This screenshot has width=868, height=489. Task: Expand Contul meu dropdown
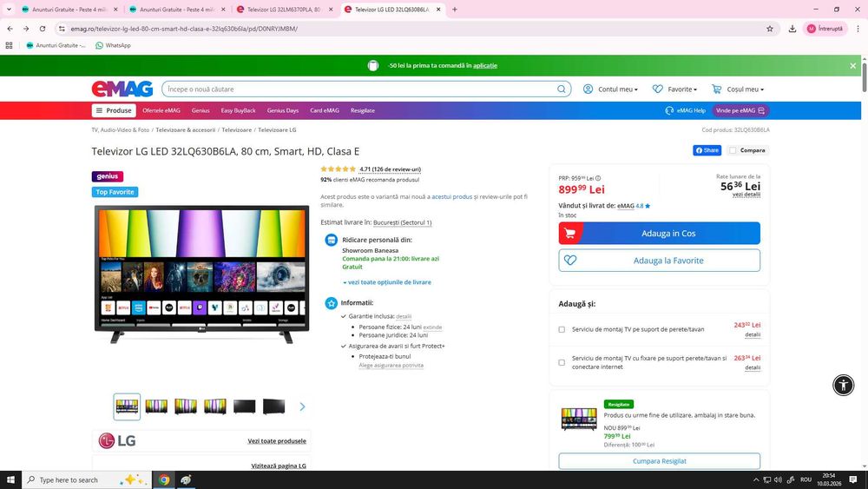[x=610, y=89]
